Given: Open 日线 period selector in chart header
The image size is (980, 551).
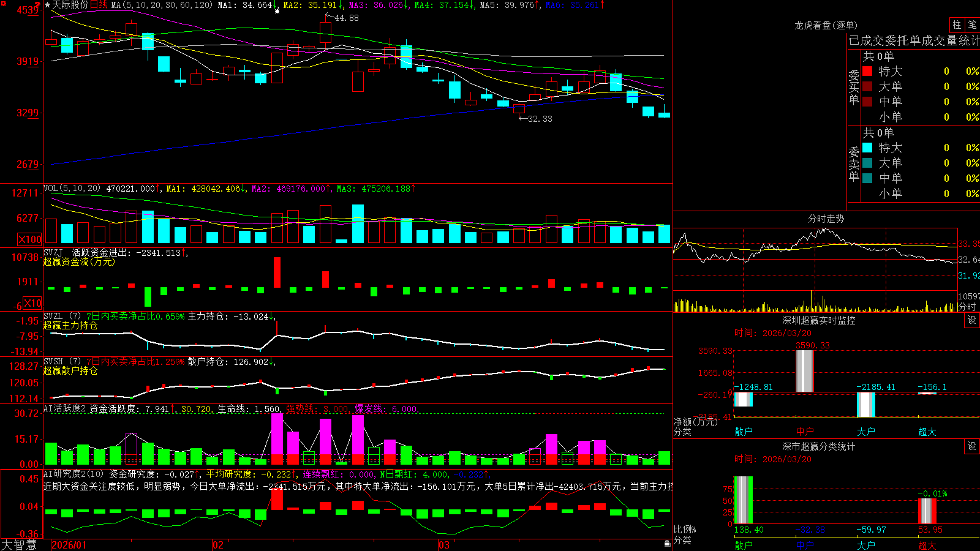Looking at the screenshot, I should tap(99, 5).
